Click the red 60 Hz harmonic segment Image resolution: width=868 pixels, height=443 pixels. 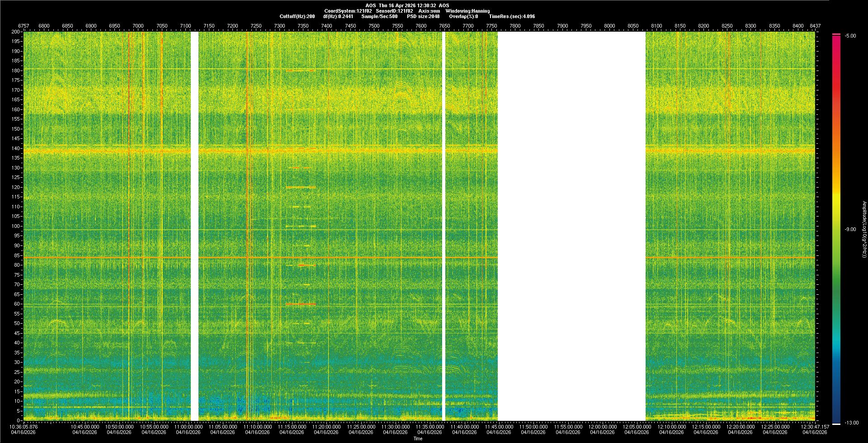click(x=301, y=304)
